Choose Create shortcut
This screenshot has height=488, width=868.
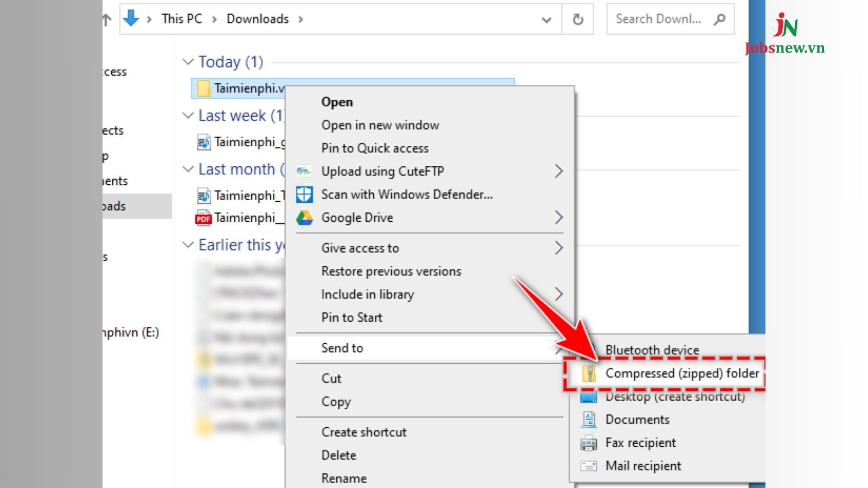pos(364,432)
